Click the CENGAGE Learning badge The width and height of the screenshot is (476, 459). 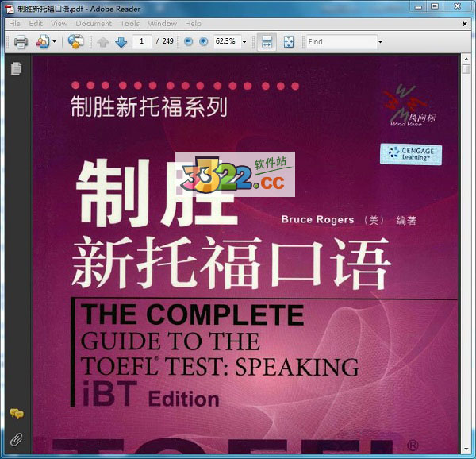pyautogui.click(x=411, y=154)
